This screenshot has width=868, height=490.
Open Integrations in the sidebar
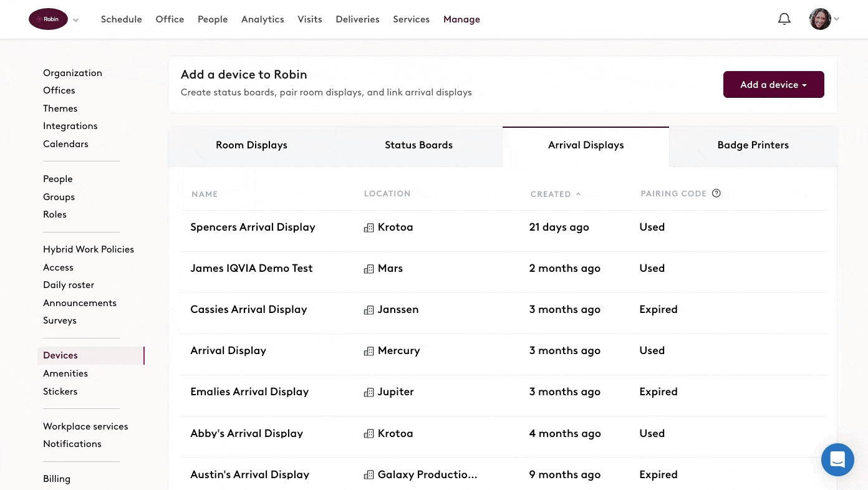coord(70,126)
